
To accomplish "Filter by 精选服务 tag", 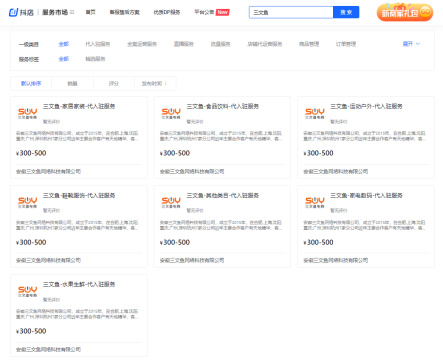I will pyautogui.click(x=95, y=59).
